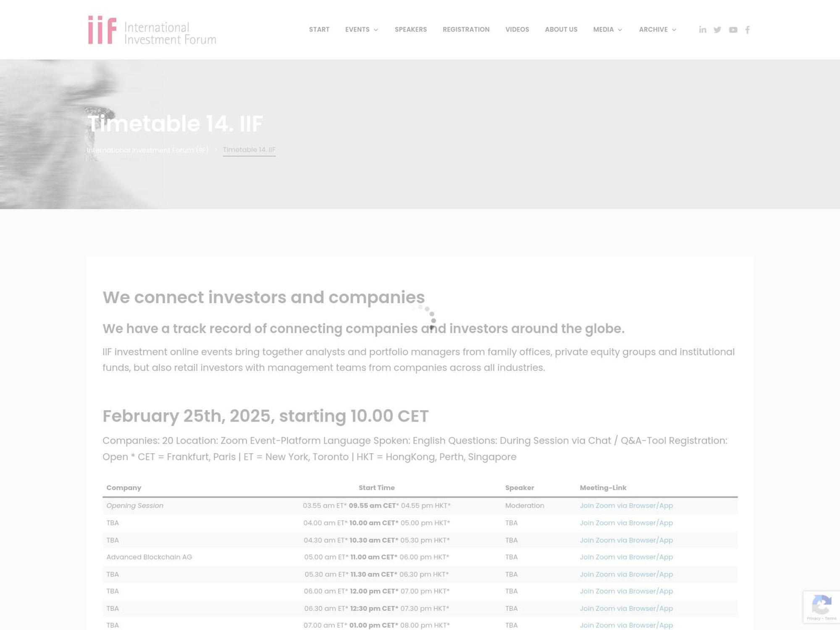Click the REGISTRATION navigation tab
This screenshot has height=630, width=840.
(x=466, y=29)
